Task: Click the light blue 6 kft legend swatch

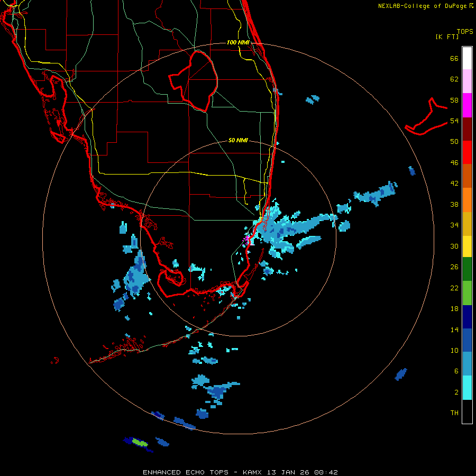Action: tap(467, 364)
